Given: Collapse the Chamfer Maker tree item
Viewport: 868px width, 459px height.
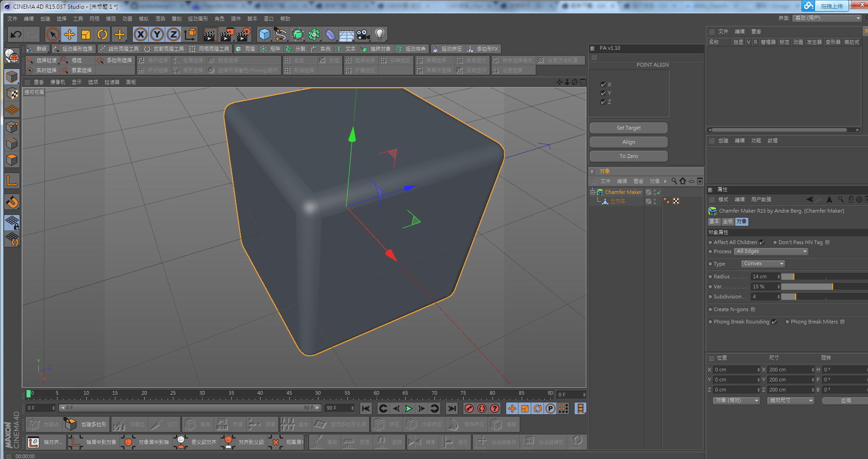Looking at the screenshot, I should (592, 192).
